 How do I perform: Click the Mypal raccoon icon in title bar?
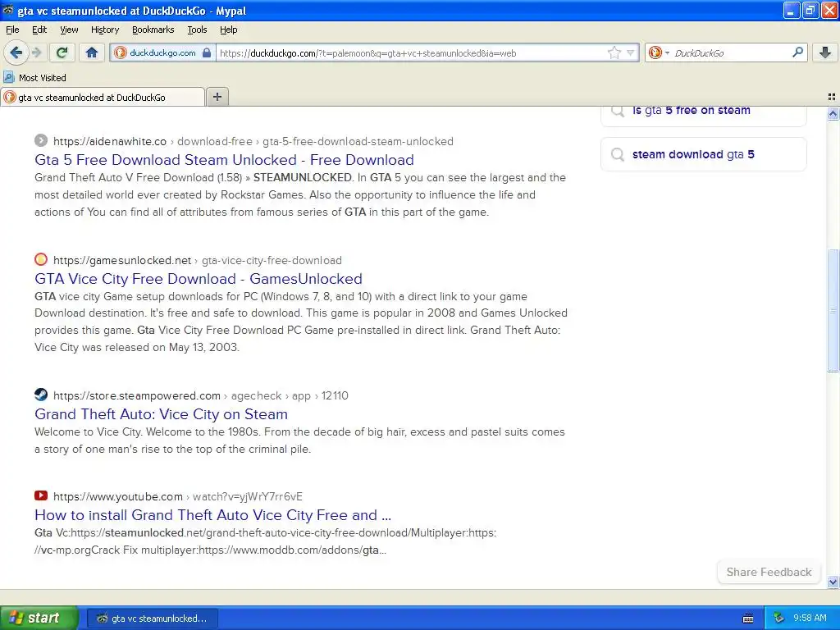[8, 10]
